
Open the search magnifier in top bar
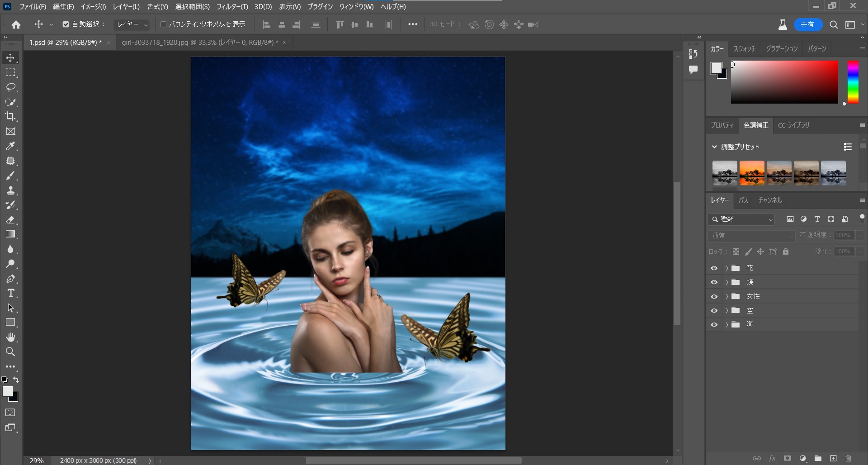coord(834,25)
